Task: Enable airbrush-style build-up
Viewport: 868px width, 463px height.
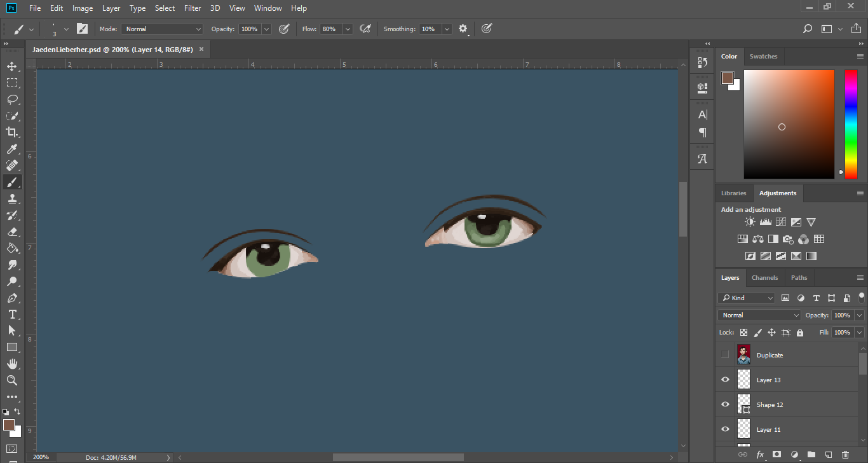Action: point(365,29)
